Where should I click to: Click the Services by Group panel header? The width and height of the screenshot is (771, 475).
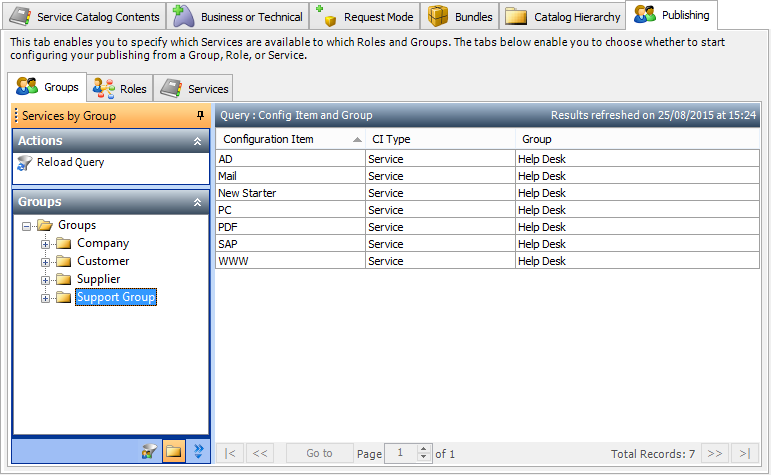click(111, 116)
